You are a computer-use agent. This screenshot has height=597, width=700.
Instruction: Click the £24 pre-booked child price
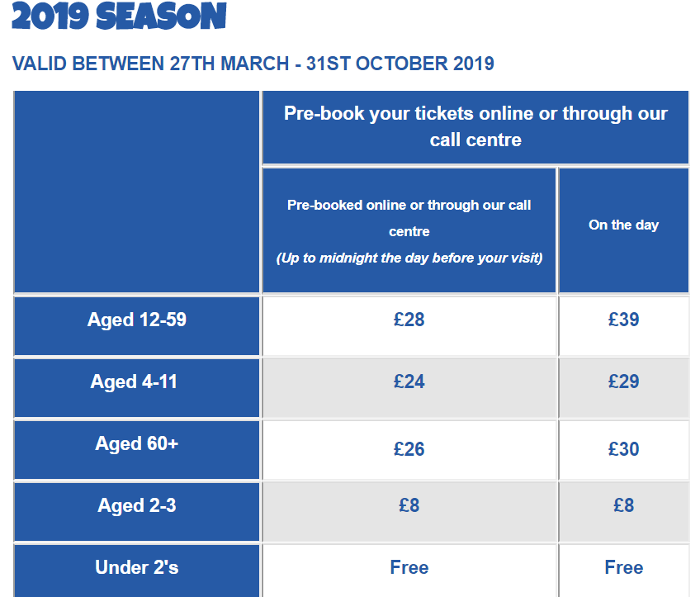click(409, 381)
